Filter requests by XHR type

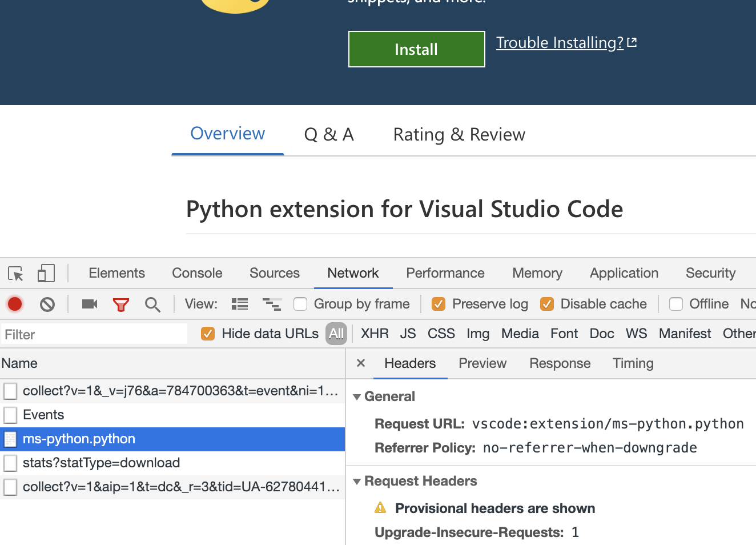(x=375, y=334)
